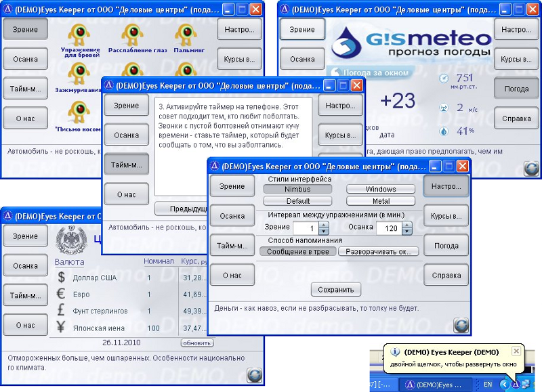Click the refresh quote icon in currency window
This screenshot has width=542, height=392.
[x=255, y=376]
